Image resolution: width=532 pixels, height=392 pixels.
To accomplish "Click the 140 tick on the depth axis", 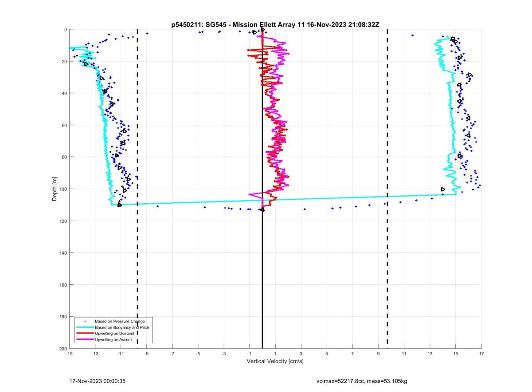I will (x=63, y=253).
